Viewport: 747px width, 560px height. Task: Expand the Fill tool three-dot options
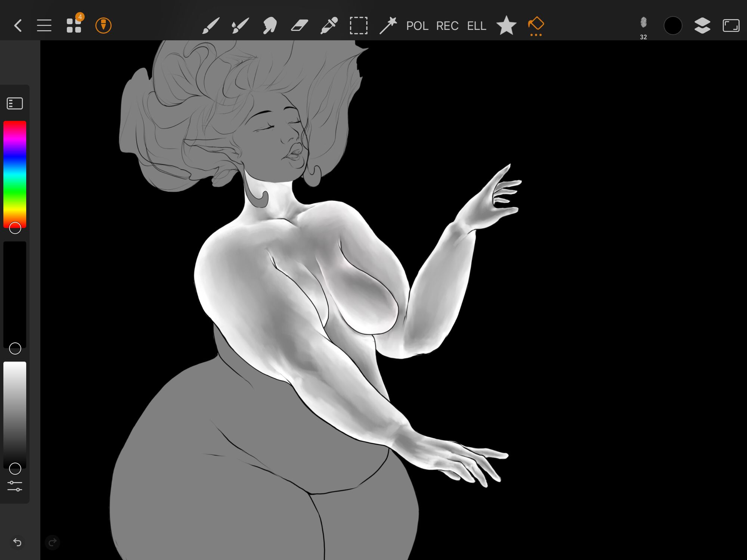pos(536,35)
